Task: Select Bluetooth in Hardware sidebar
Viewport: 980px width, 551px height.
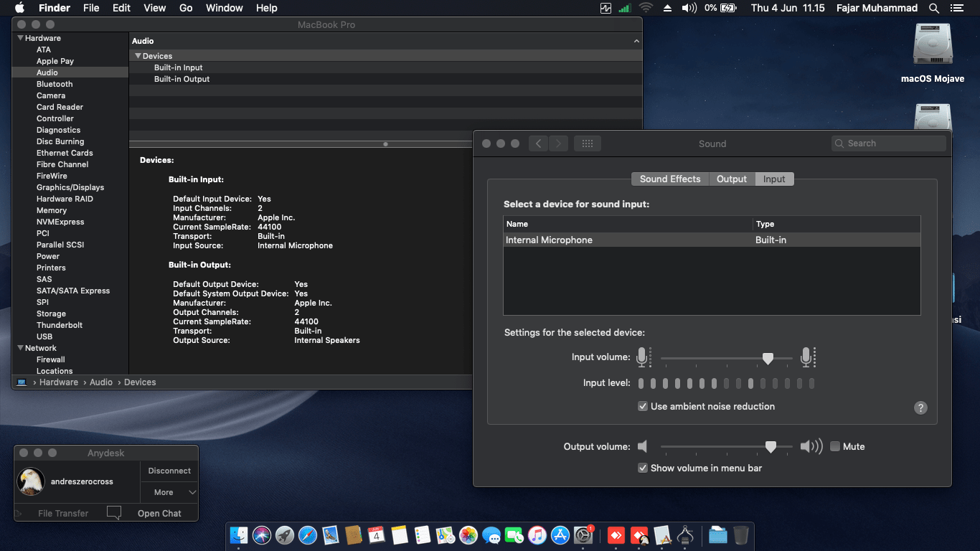Action: 55,84
